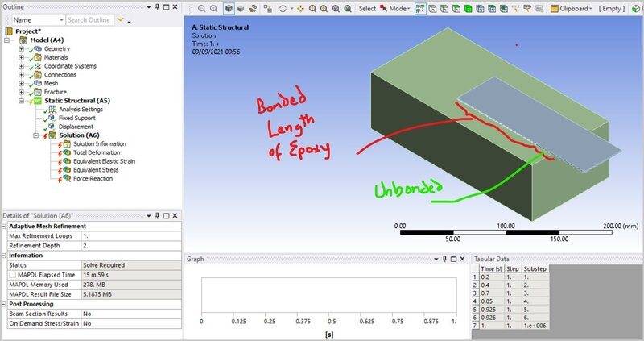644x341 pixels.
Task: Click the first magnifier icon in toolbar
Action: click(201, 8)
